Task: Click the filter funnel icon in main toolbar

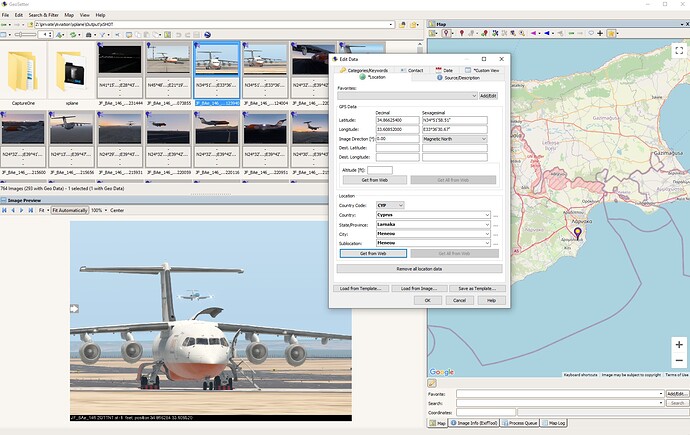Action: coord(102,34)
